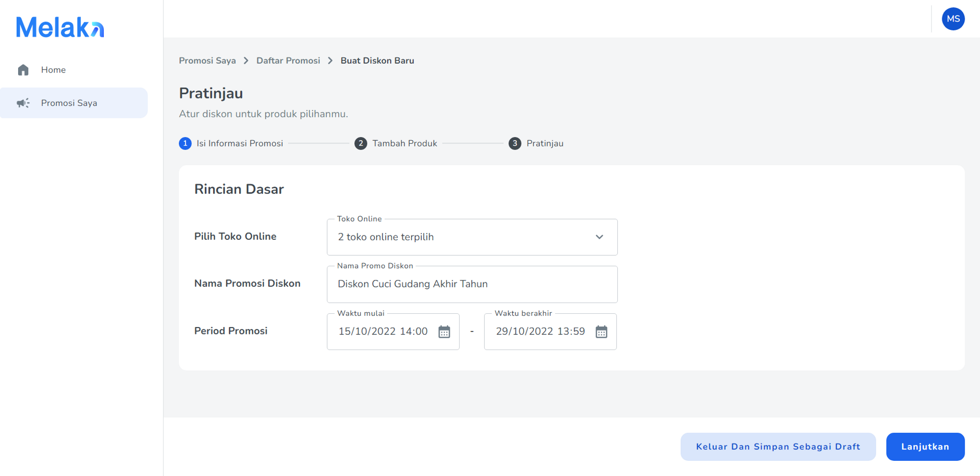Click step 3 circle of the stepper
This screenshot has height=476, width=980.
(x=514, y=143)
